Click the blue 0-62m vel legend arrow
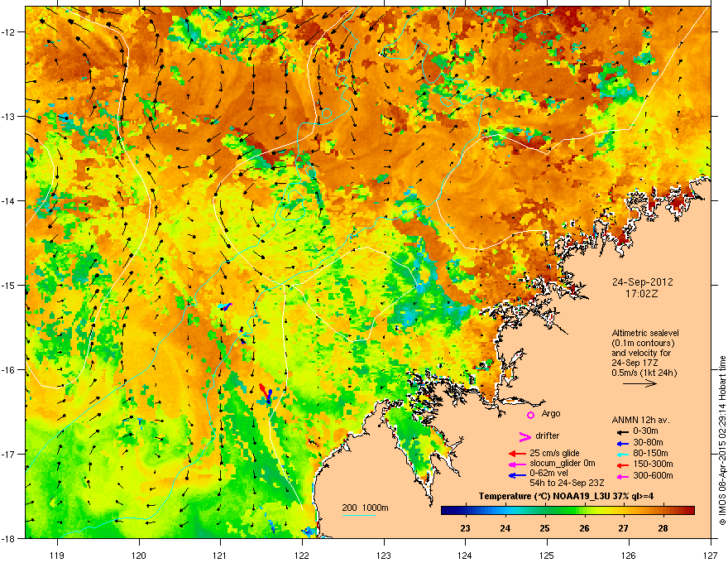This screenshot has height=563, width=728. 517,475
